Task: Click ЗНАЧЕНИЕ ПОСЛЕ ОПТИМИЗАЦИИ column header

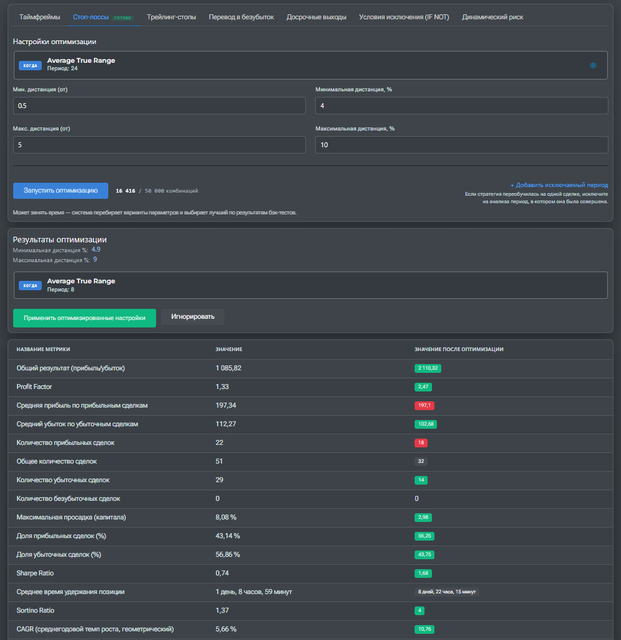Action: click(x=459, y=349)
